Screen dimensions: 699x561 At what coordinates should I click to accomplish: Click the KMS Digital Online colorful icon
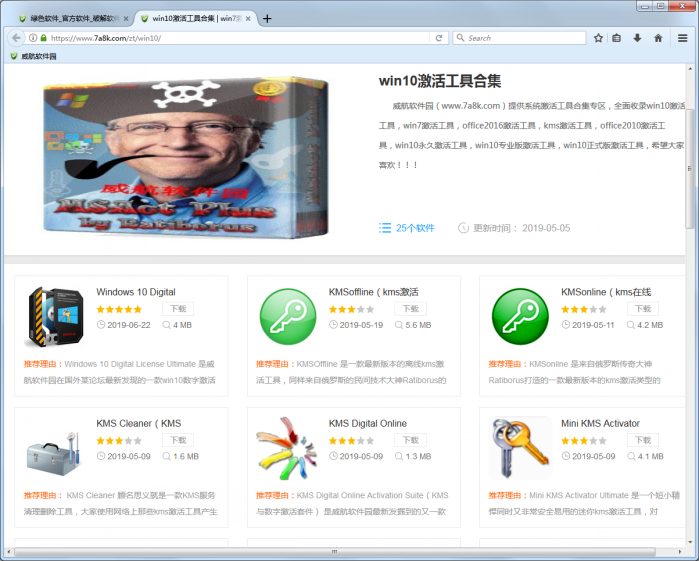coord(288,448)
